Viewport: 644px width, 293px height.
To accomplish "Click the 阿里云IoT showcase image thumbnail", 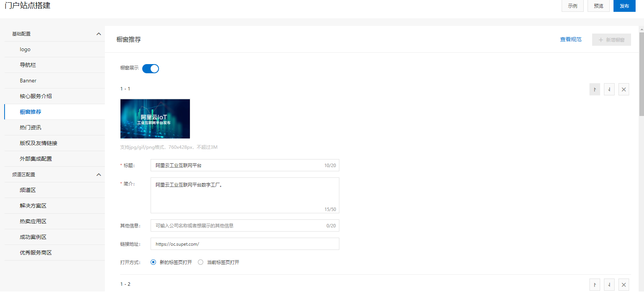I will [155, 119].
